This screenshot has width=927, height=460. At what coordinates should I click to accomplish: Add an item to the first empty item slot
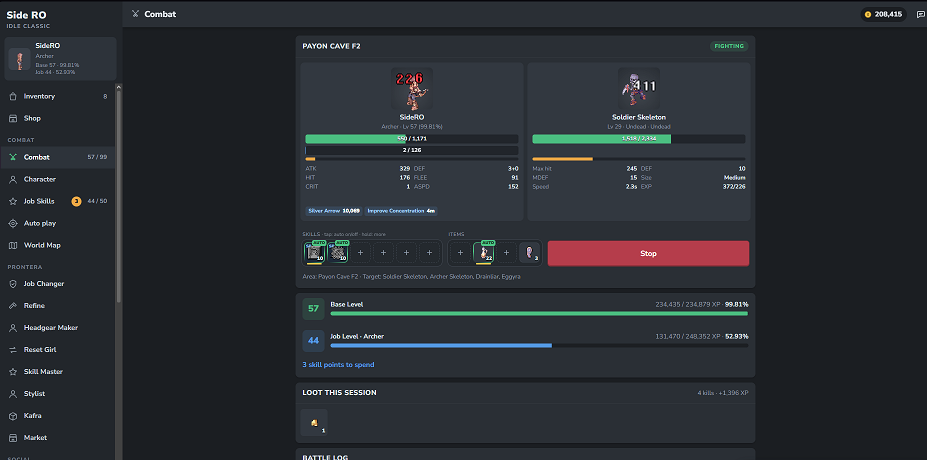[460, 253]
